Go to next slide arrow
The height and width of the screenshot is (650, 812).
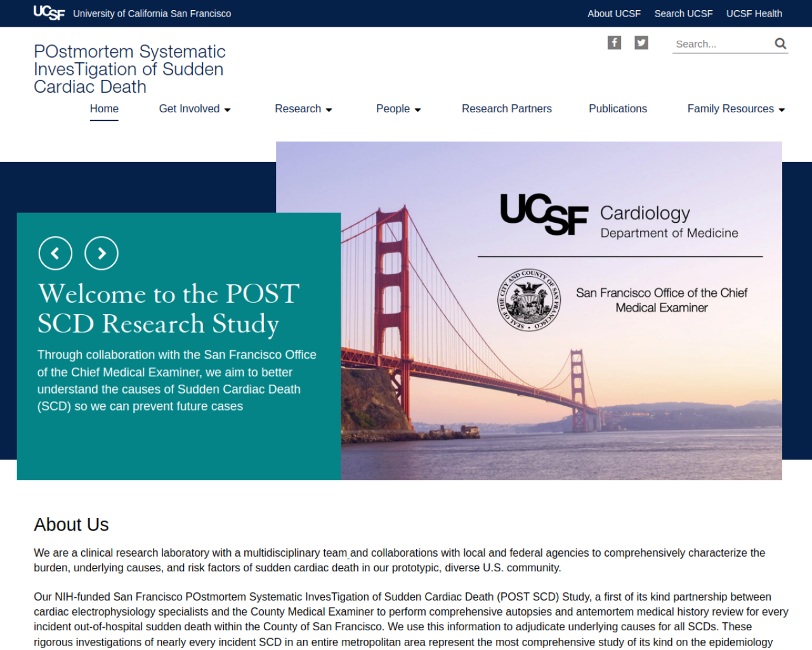pos(101,253)
